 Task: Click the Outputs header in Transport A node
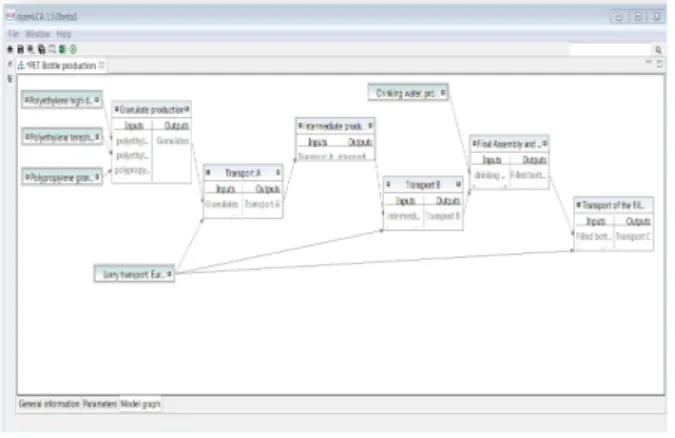pos(267,189)
